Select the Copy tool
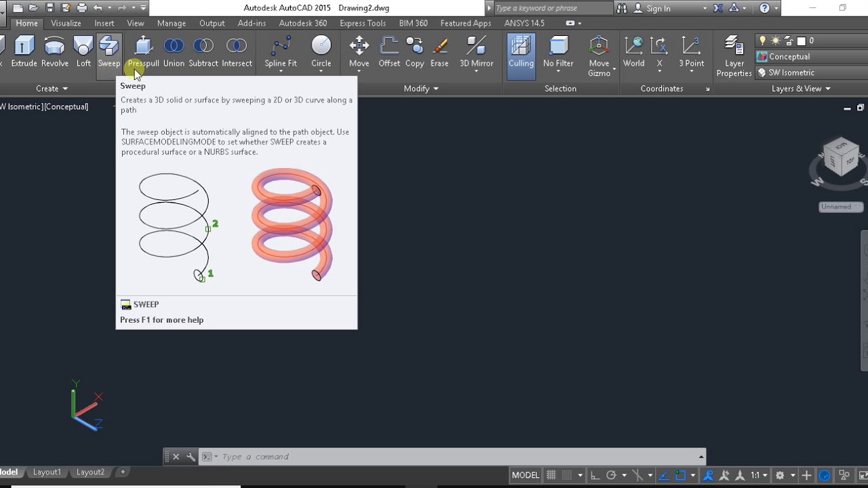The height and width of the screenshot is (488, 868). (414, 52)
